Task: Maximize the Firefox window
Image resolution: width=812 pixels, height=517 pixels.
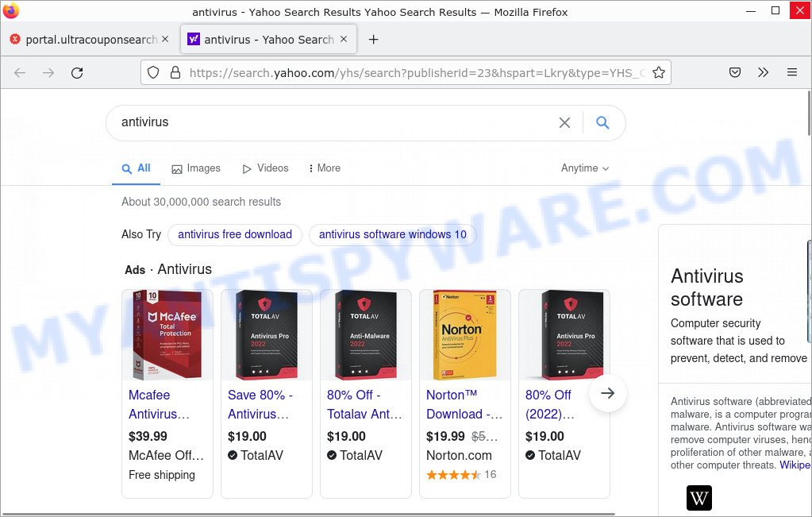Action: point(775,10)
